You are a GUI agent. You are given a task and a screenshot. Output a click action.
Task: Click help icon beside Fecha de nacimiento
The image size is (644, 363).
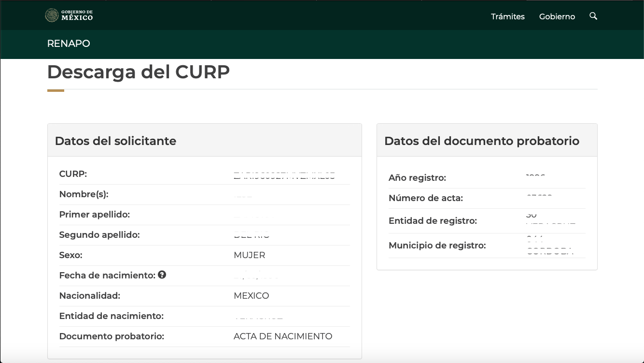coord(162,275)
